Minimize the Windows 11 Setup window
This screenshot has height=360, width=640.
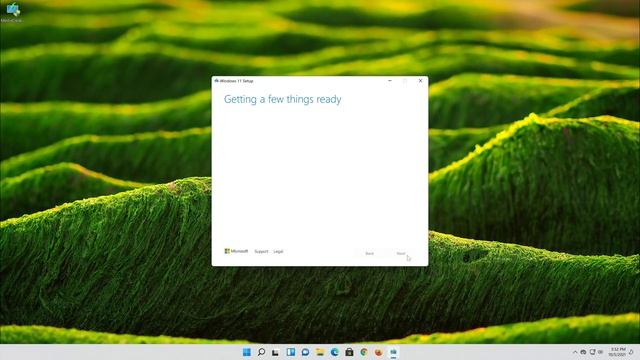(390, 81)
